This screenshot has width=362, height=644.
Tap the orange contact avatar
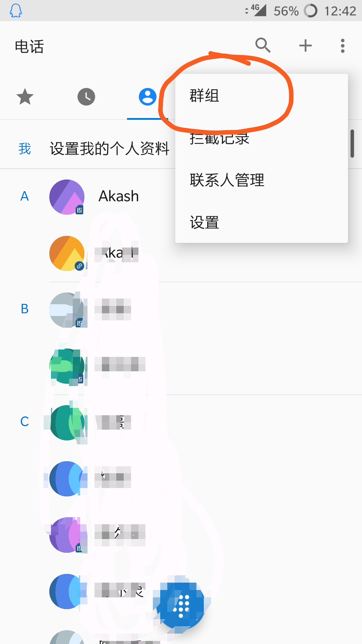(x=67, y=253)
